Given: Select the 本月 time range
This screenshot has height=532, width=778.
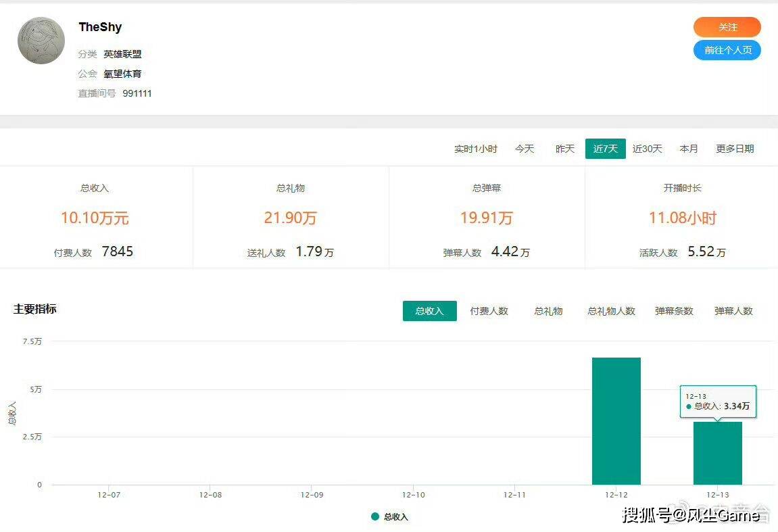Looking at the screenshot, I should click(689, 149).
